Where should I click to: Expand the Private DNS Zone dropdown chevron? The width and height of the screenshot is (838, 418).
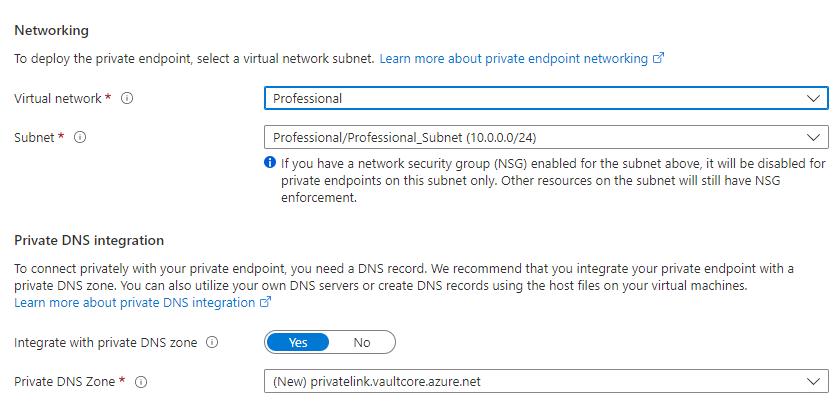point(813,381)
